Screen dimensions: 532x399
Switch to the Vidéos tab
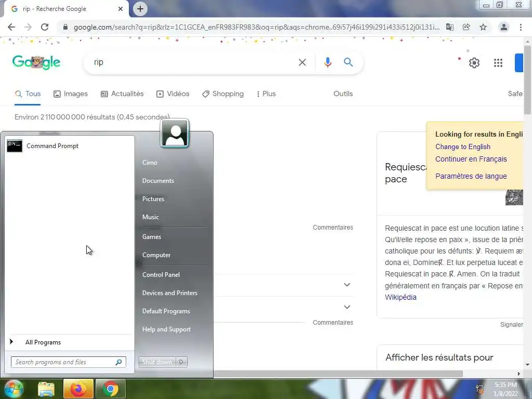tap(172, 94)
